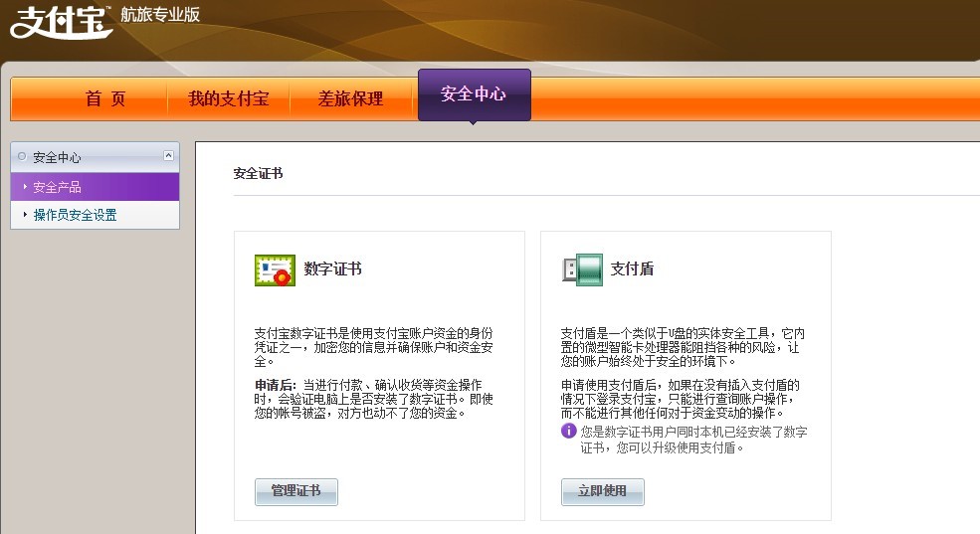Viewport: 980px width, 534px height.
Task: Click the 数字证书 certificate icon
Action: tap(275, 270)
